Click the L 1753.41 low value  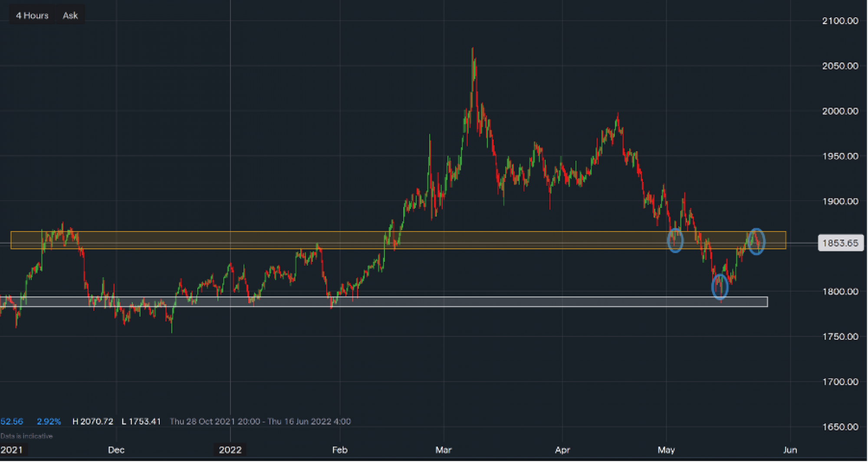click(141, 421)
